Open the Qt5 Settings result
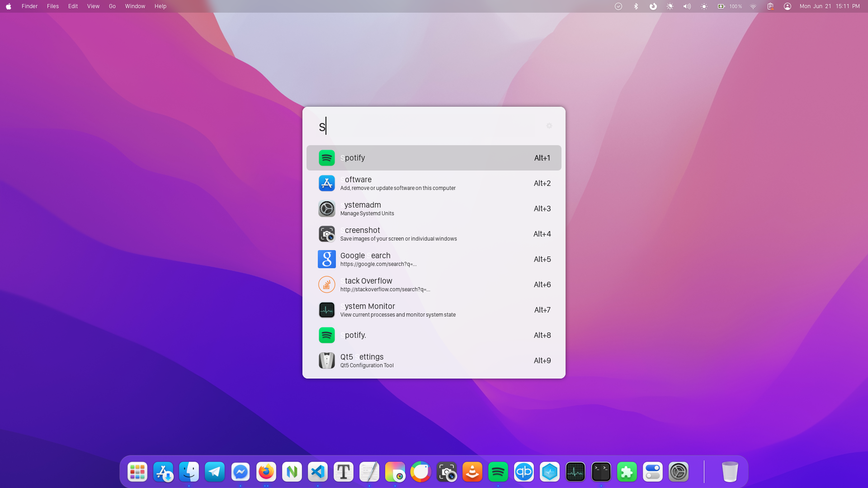This screenshot has height=488, width=868. (434, 360)
